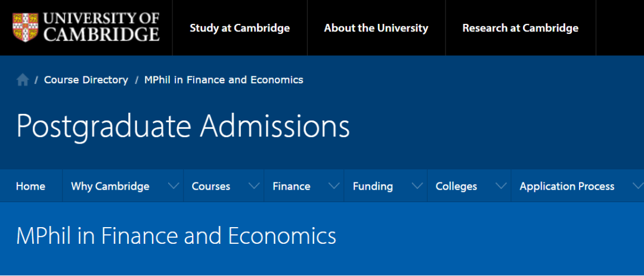Expand the Application Process dropdown chevron
This screenshot has width=644, height=276.
pos(637,187)
